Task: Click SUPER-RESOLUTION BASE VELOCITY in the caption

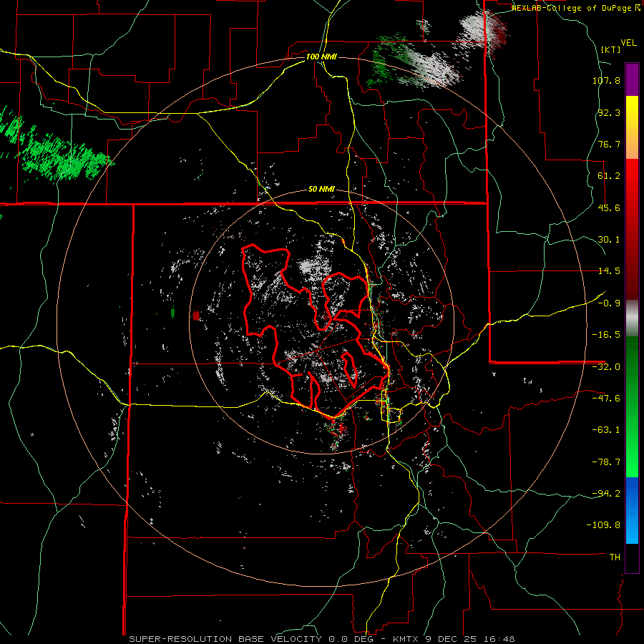Action: [226, 639]
